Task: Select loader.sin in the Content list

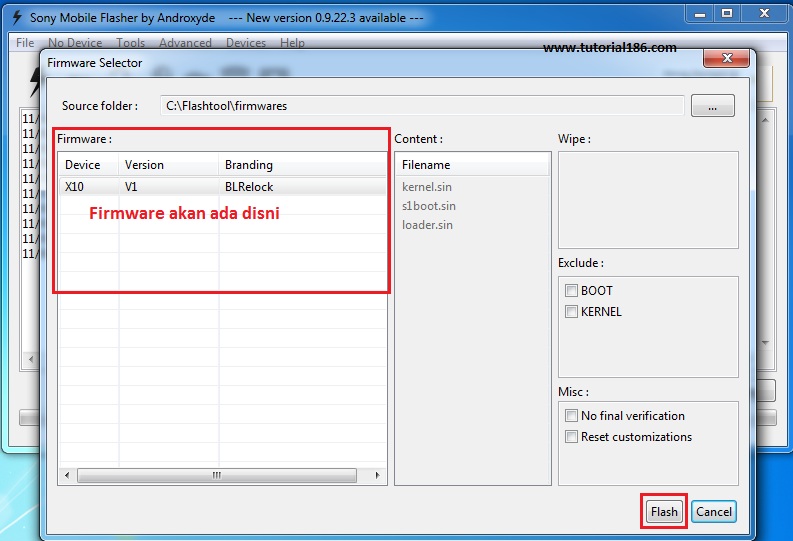Action: tap(427, 225)
